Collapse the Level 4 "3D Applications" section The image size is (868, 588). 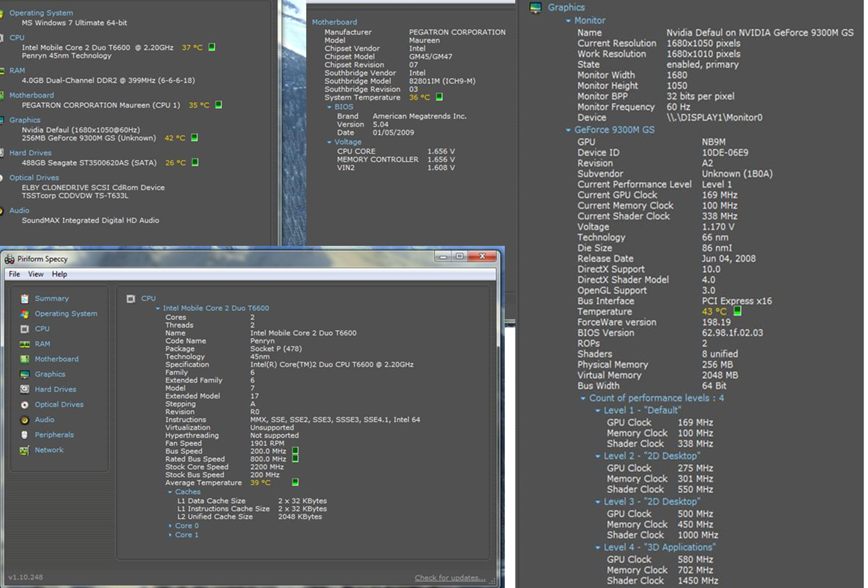click(x=598, y=548)
